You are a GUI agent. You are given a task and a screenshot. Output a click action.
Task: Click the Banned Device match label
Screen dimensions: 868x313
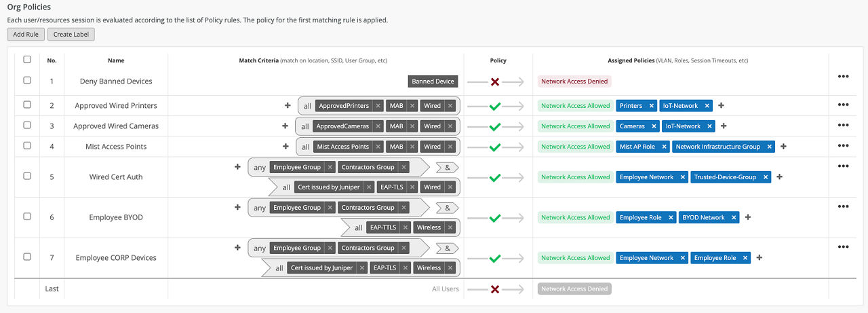pyautogui.click(x=433, y=81)
